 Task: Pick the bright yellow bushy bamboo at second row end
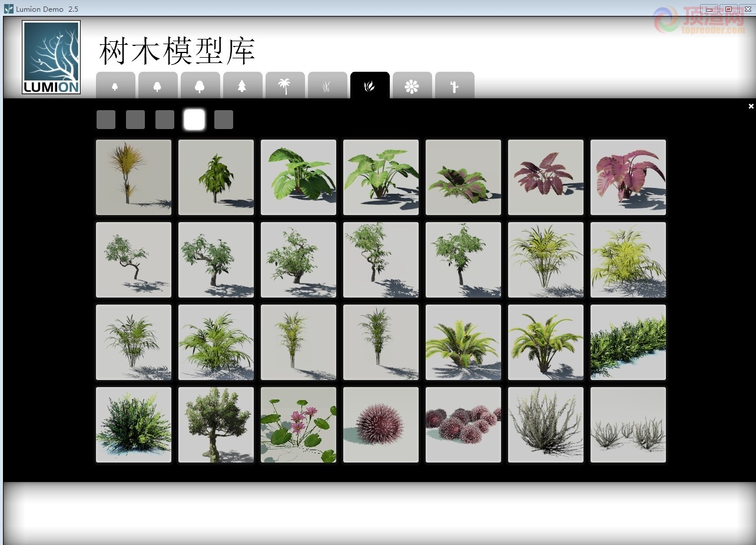[628, 260]
